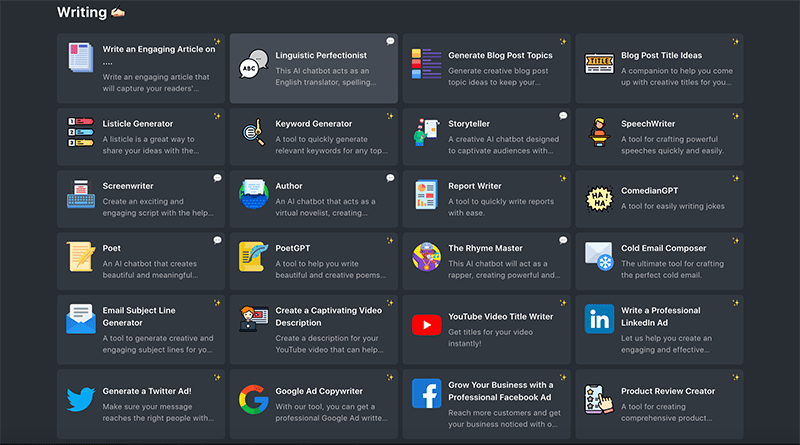
Task: Click the chat bubble badge on Storyteller card
Action: 563,116
